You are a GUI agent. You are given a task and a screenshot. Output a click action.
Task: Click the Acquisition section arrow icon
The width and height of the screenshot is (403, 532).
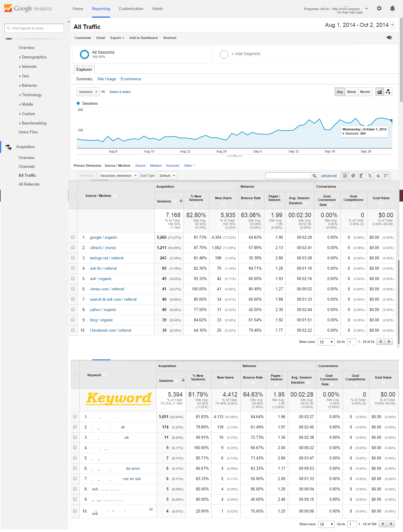[x=9, y=147]
